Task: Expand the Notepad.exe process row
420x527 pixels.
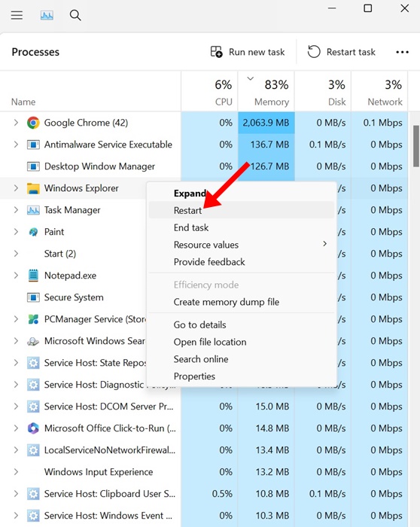Action: click(x=16, y=276)
